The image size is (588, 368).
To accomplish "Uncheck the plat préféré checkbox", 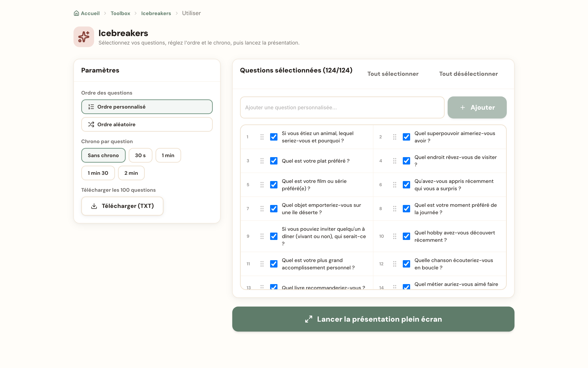I will tap(274, 161).
